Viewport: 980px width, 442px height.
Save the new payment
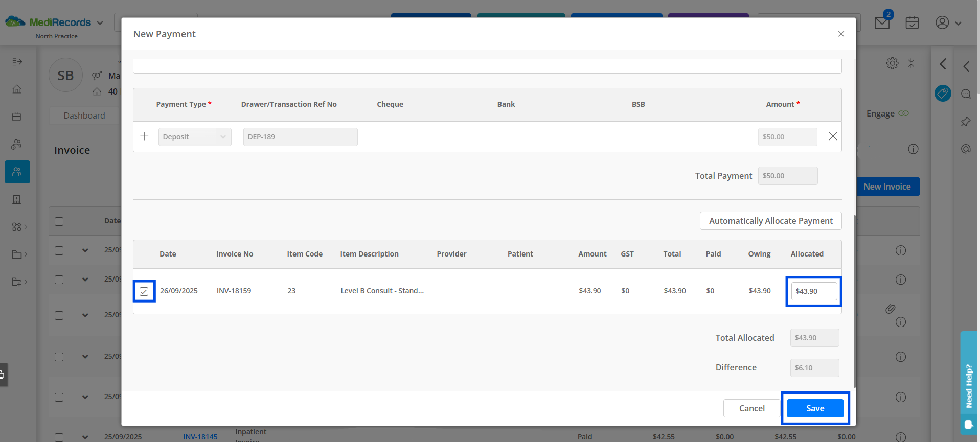815,408
